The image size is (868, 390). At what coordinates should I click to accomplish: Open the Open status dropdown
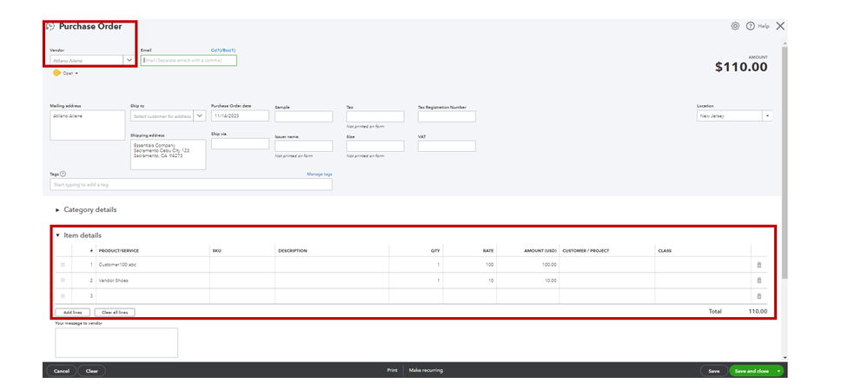point(70,73)
